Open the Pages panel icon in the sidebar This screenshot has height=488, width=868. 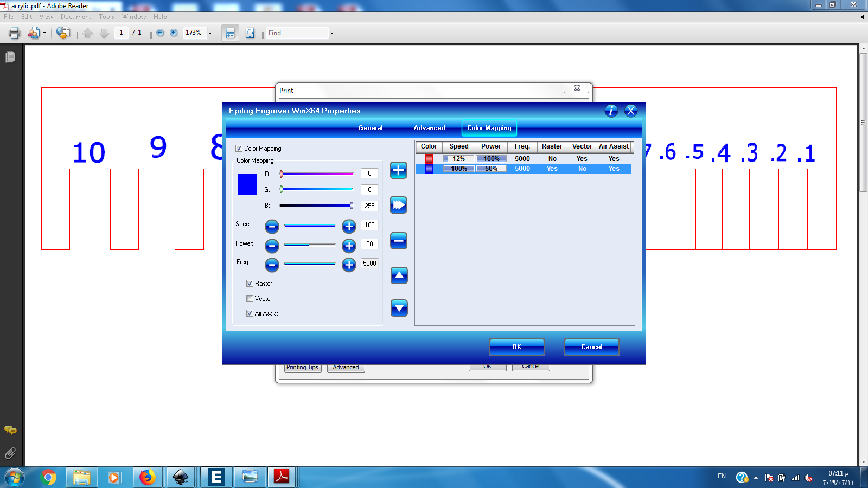(x=10, y=56)
